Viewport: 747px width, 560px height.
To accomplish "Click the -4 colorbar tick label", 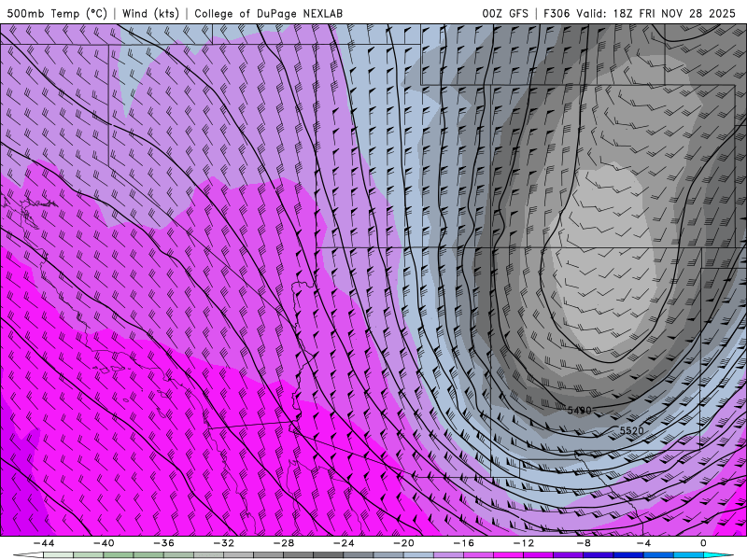I will click(643, 543).
